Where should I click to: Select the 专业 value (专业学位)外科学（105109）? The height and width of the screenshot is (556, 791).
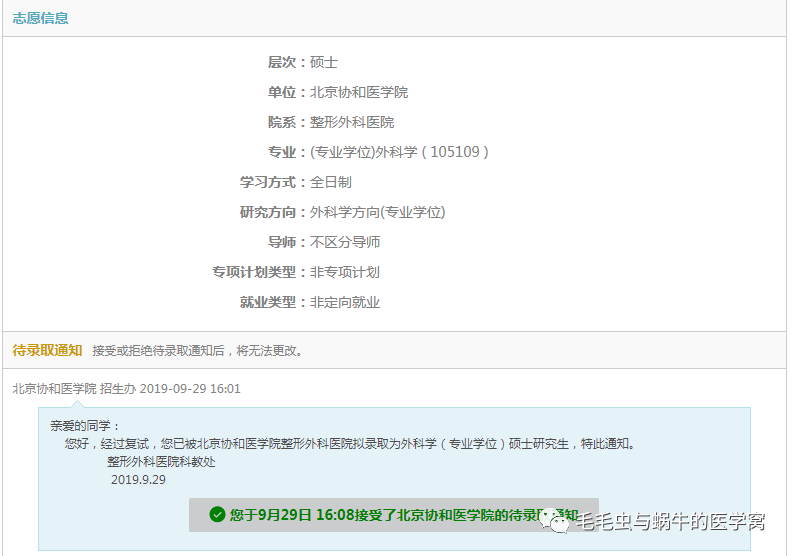(x=399, y=152)
